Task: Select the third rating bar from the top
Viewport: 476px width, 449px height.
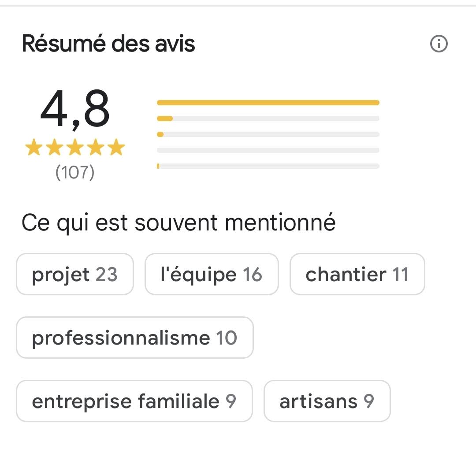Action: pos(268,134)
